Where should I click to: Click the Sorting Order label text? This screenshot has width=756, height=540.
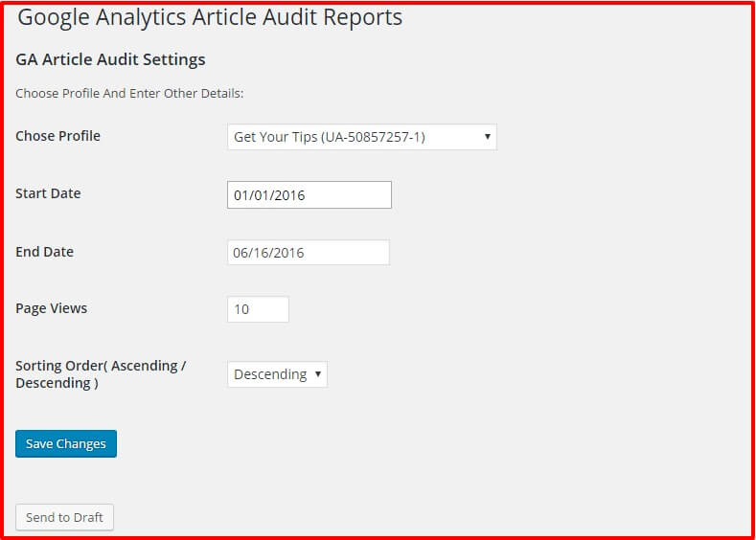pos(101,374)
